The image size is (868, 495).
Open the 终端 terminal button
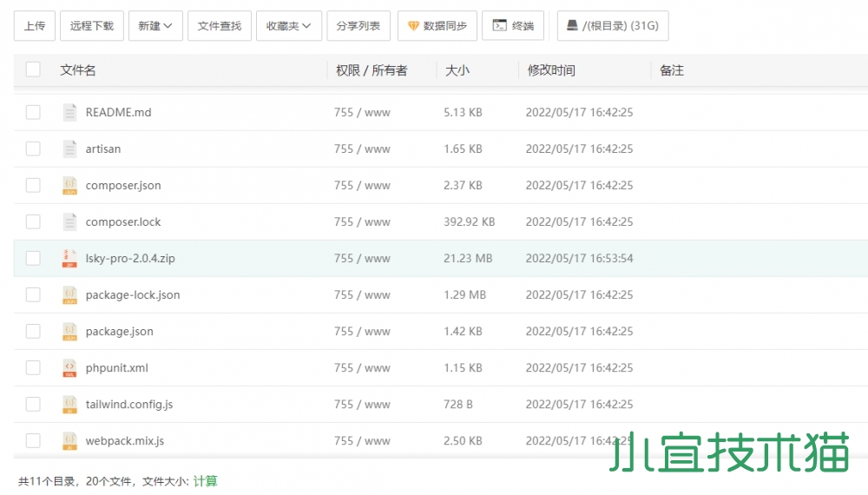(x=513, y=26)
